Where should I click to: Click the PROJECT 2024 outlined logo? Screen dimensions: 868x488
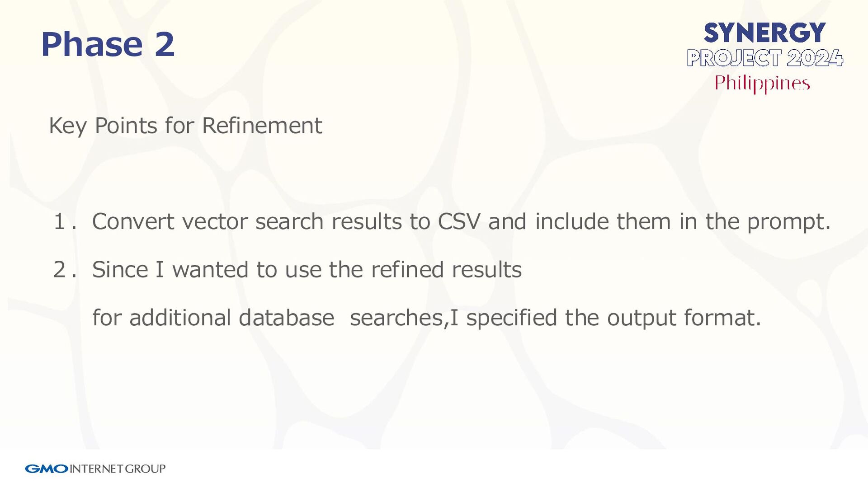coord(765,58)
